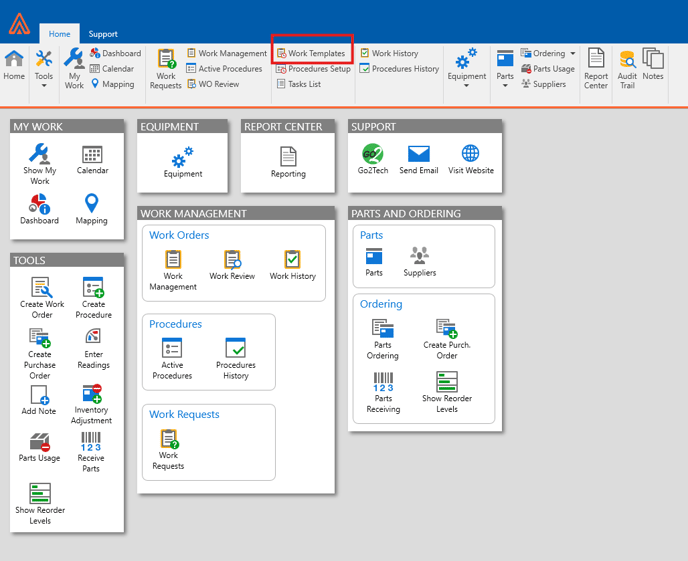Switch to the Support tab
Image resolution: width=688 pixels, height=561 pixels.
[103, 34]
